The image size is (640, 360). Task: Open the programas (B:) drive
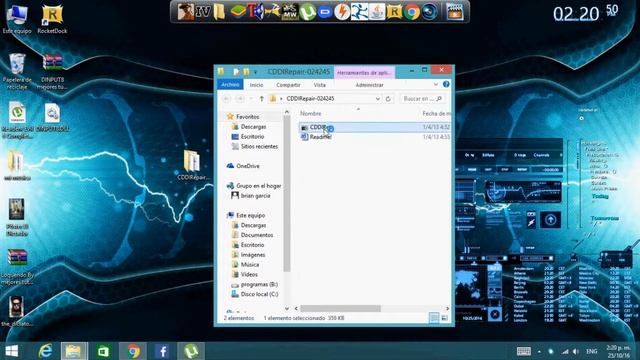tap(259, 284)
